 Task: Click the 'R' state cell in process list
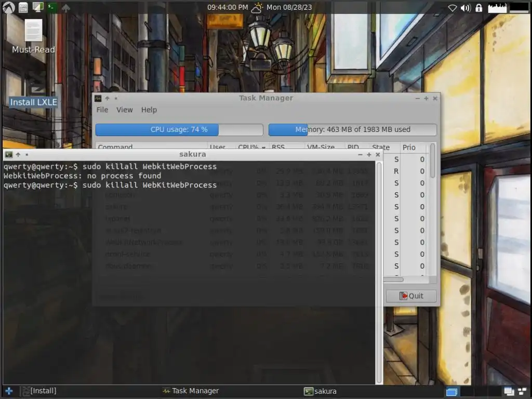click(396, 171)
